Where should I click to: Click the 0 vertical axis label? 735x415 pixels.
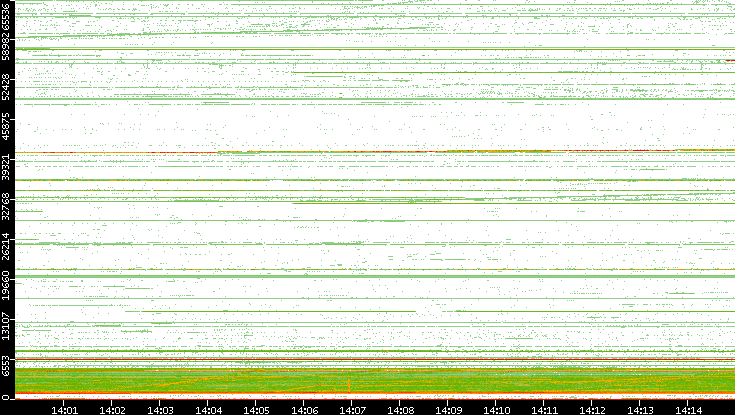tap(6, 398)
